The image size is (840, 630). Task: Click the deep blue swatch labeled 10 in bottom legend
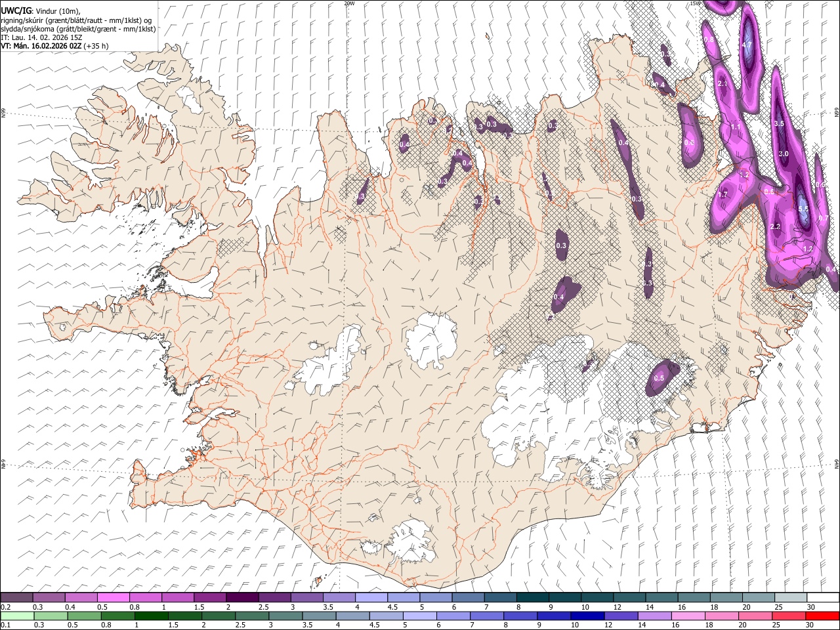586,616
